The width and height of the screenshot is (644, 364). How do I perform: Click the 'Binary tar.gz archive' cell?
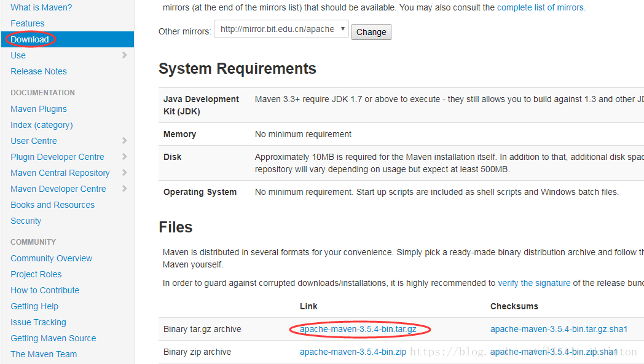pyautogui.click(x=203, y=329)
